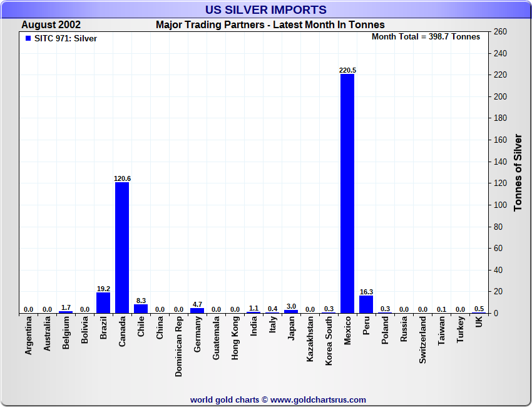Click the blue SITC 971 Silver legend square
Viewport: 532px width, 407px height.
pos(28,38)
